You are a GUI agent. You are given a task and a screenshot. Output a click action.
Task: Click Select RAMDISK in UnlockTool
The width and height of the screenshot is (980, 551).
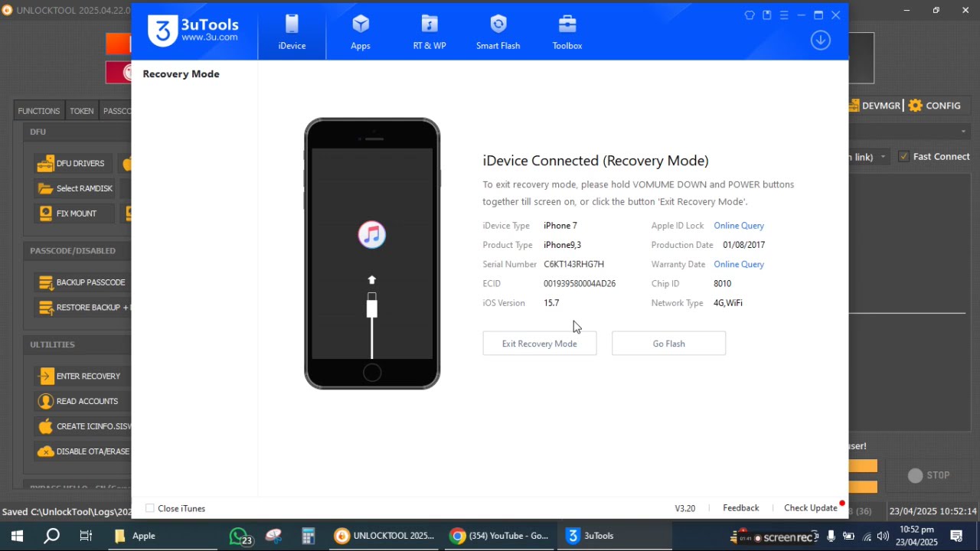[x=76, y=188]
